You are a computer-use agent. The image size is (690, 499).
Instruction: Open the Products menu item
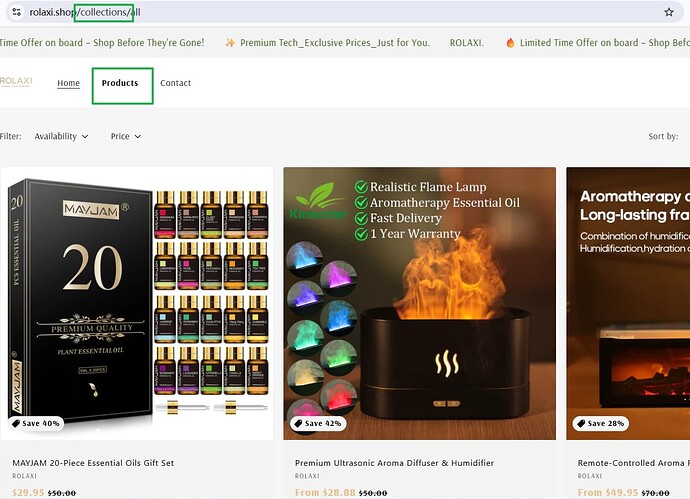coord(120,83)
